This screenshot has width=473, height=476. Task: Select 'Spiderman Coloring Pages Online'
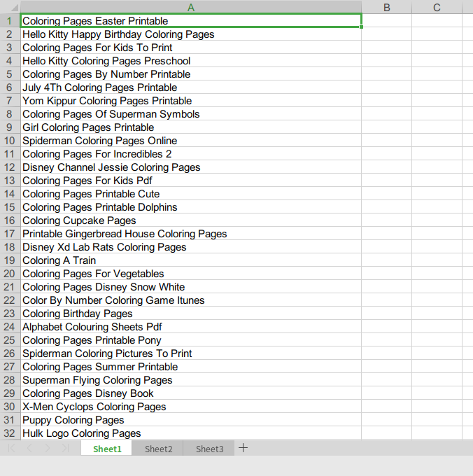click(x=191, y=141)
